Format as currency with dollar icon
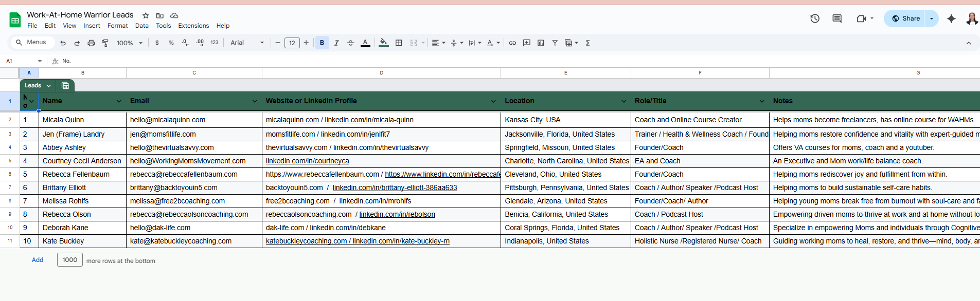 pos(157,43)
